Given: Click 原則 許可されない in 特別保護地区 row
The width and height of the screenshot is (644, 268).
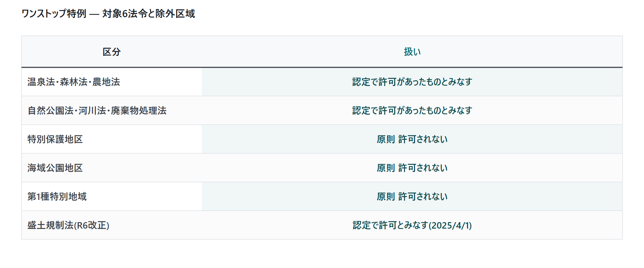Looking at the screenshot, I should pyautogui.click(x=412, y=139).
